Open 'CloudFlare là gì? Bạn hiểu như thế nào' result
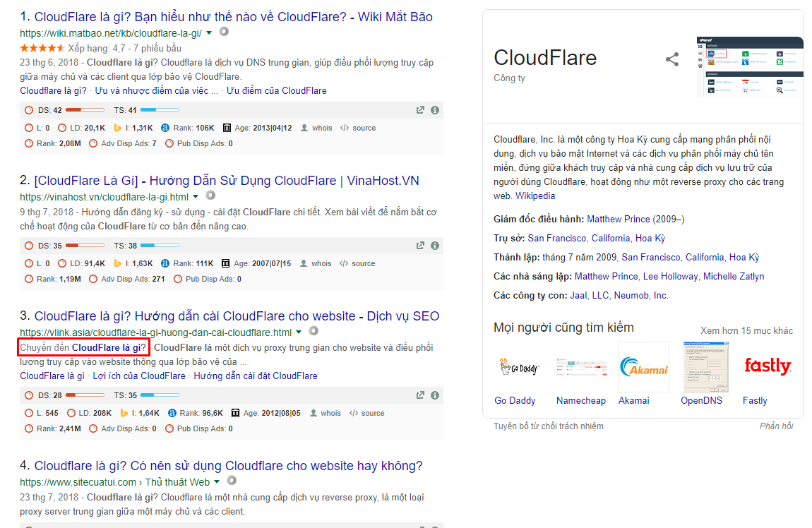The height and width of the screenshot is (528, 812). pos(233,17)
